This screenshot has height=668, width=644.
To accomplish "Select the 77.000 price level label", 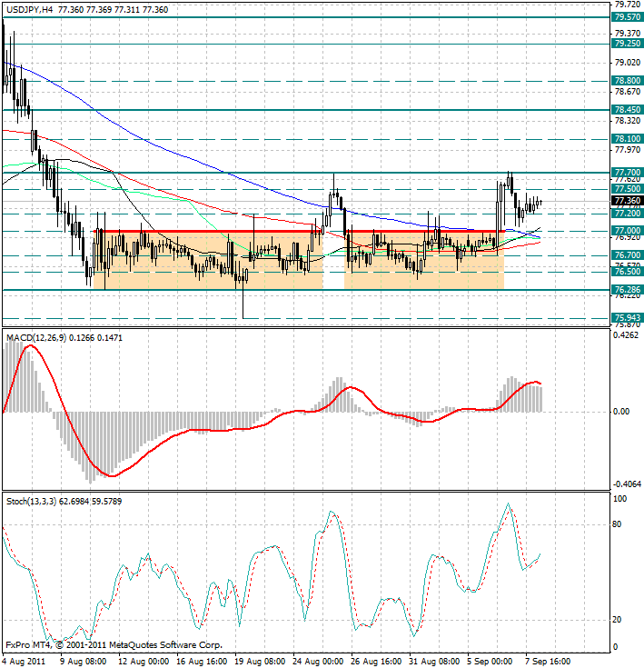I will 627,232.
